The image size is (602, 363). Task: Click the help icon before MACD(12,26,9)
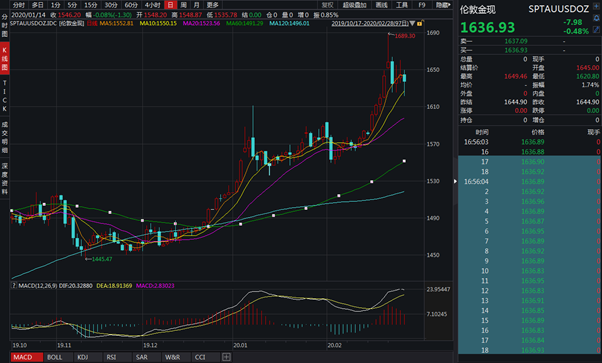tap(14, 285)
